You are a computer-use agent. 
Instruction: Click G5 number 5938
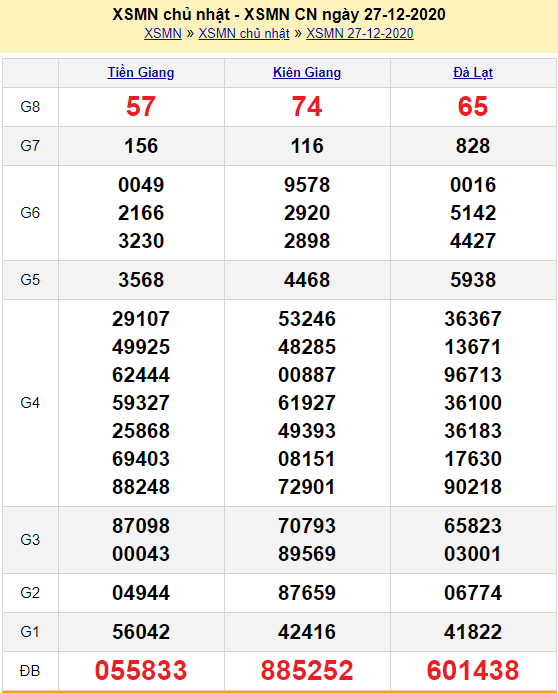473,280
